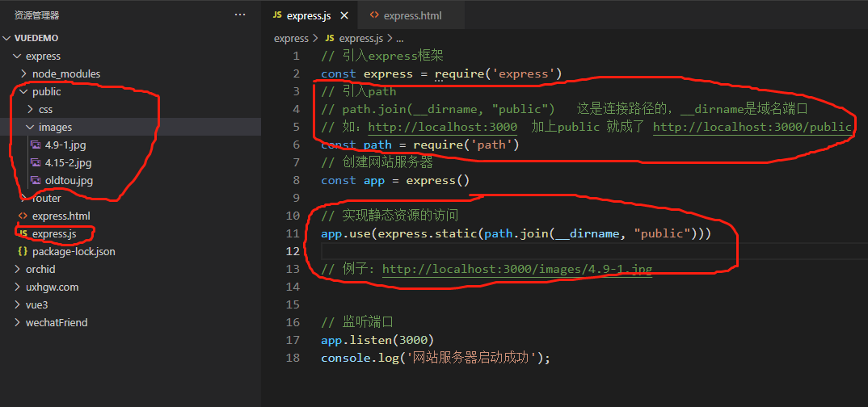
Task: Open express.html in the explorer tree
Action: tap(61, 216)
